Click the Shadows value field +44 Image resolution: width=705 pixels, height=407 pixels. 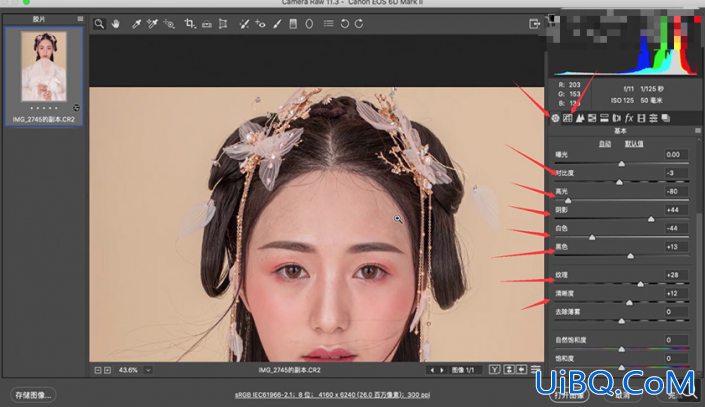click(676, 210)
